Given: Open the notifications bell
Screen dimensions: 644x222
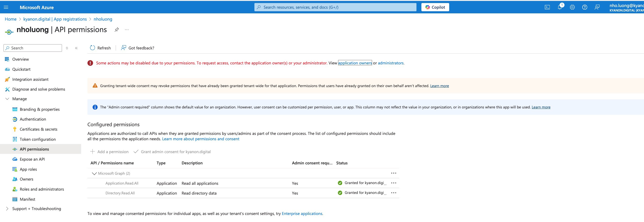Looking at the screenshot, I should [560, 7].
